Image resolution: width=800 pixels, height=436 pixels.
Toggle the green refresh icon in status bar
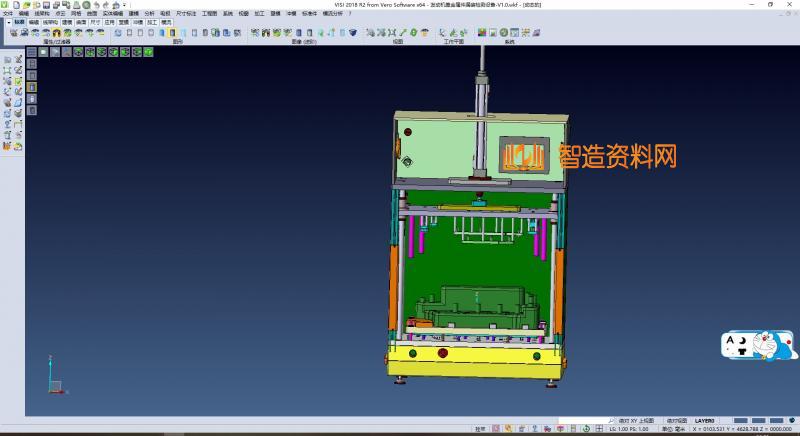tap(587, 429)
